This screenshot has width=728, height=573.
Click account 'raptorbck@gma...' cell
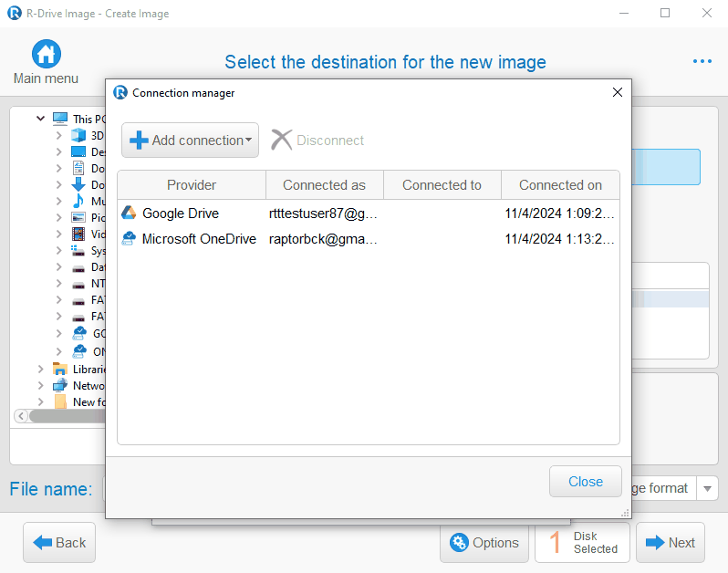[323, 239]
